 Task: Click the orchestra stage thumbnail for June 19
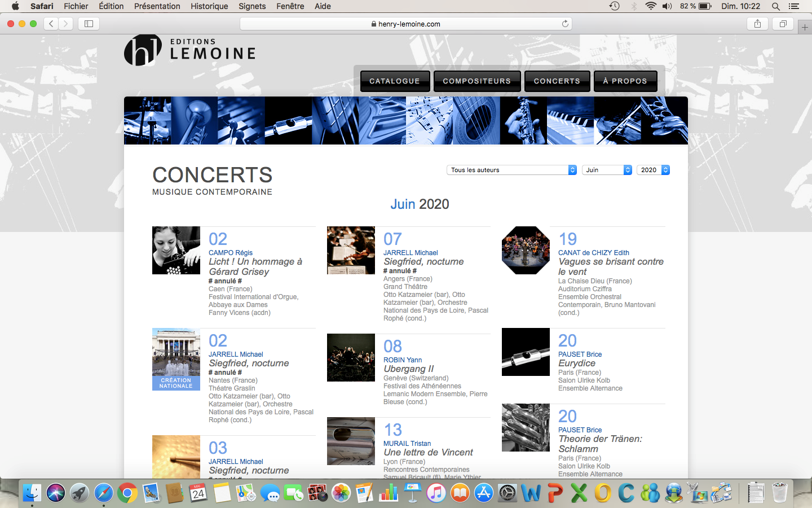526,251
